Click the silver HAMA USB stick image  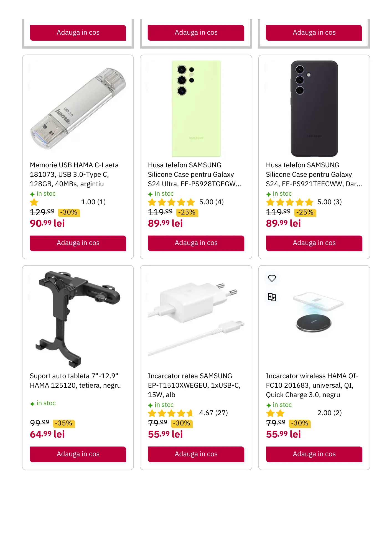78,108
